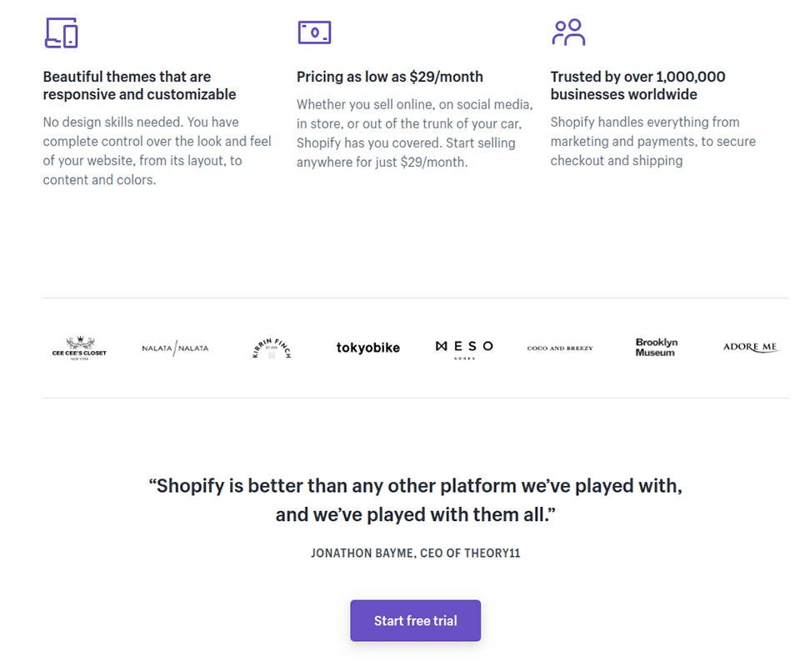Open the Adore Me brand logo
The height and width of the screenshot is (672, 800).
click(x=751, y=348)
